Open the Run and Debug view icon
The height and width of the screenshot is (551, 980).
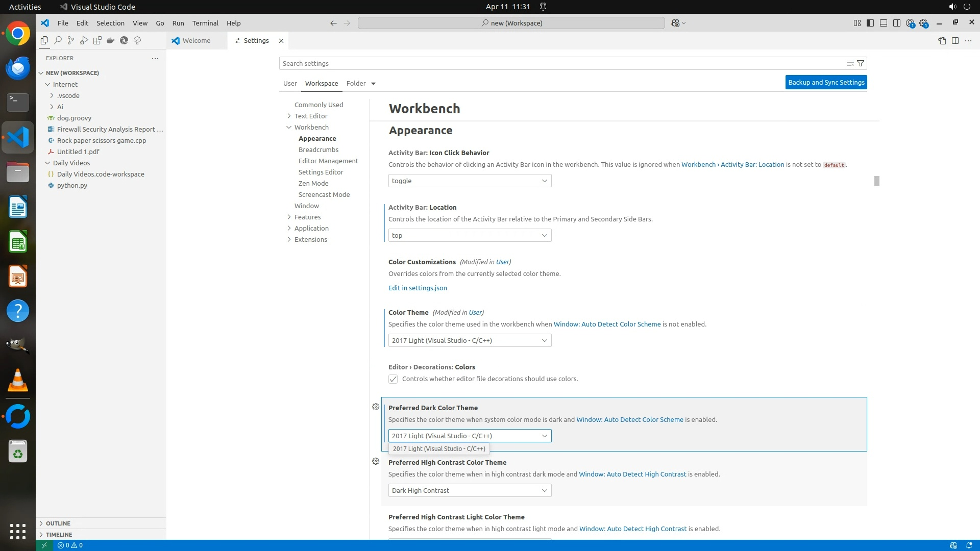(x=84, y=40)
